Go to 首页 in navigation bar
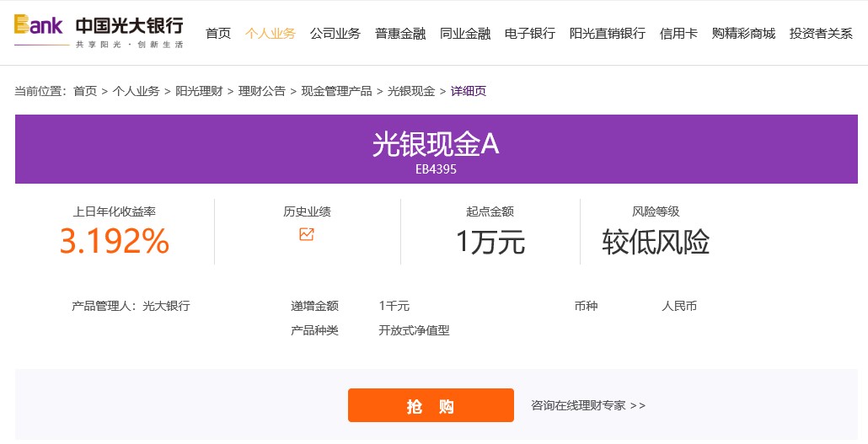Image resolution: width=868 pixels, height=444 pixels. 218,33
